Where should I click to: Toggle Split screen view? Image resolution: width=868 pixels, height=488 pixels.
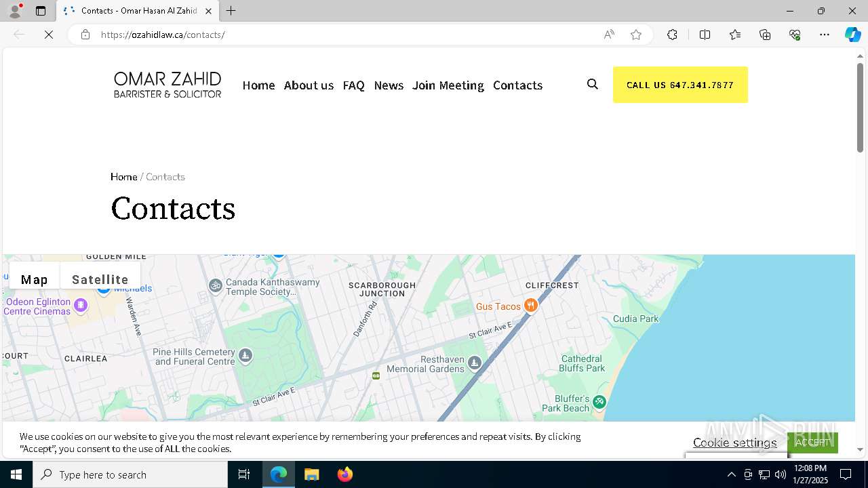705,35
